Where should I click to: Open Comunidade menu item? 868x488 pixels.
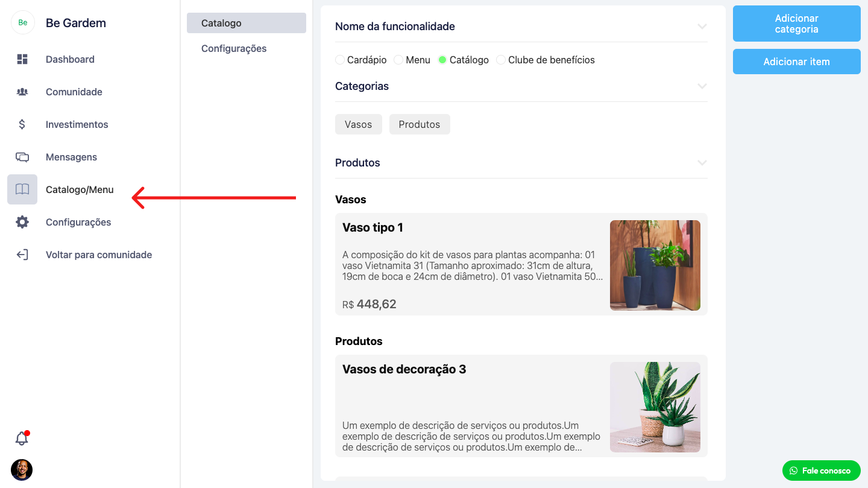click(74, 92)
